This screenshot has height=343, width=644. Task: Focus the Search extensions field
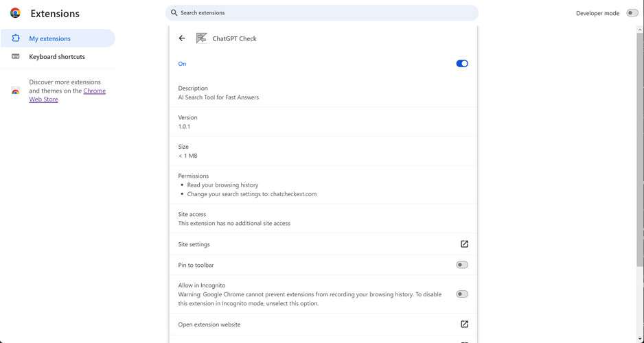click(323, 13)
